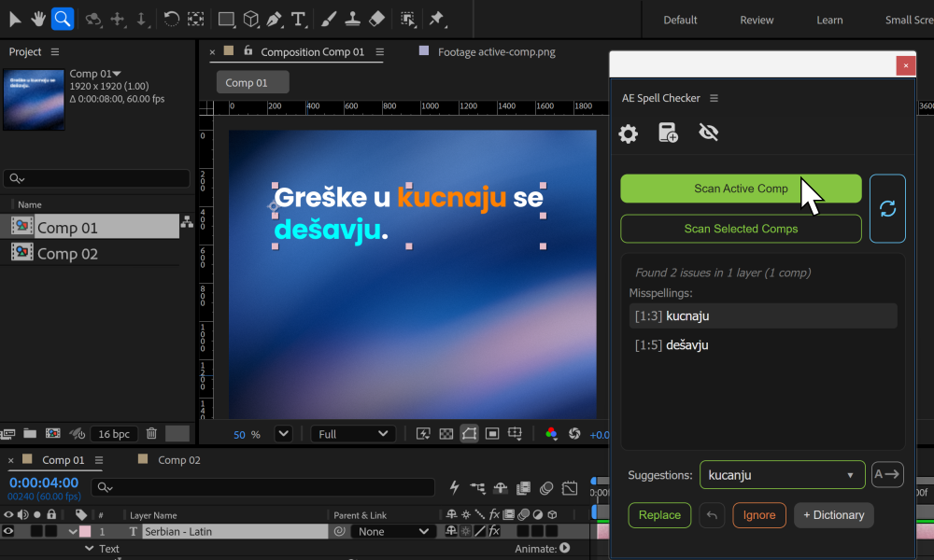Screen dimensions: 934x560
Task: Toggle the Frame Blending switch in timeline toolbar
Action: tap(523, 488)
